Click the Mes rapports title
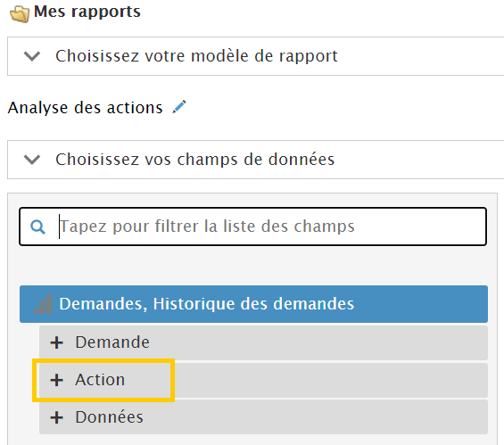The image size is (504, 445). (x=87, y=12)
